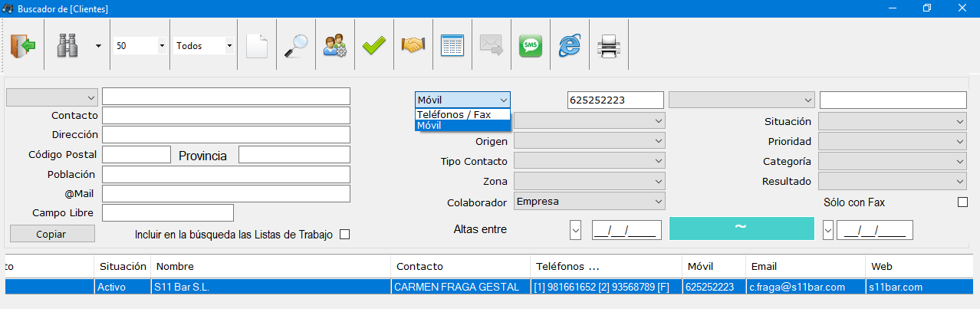This screenshot has width=980, height=309.
Task: Click the Copiar button
Action: (x=52, y=234)
